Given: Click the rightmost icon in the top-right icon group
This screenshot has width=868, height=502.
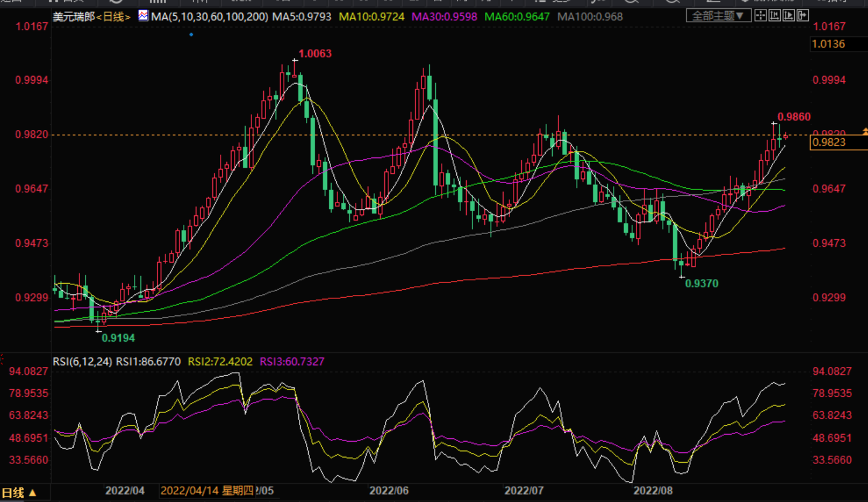Looking at the screenshot, I should [x=802, y=16].
